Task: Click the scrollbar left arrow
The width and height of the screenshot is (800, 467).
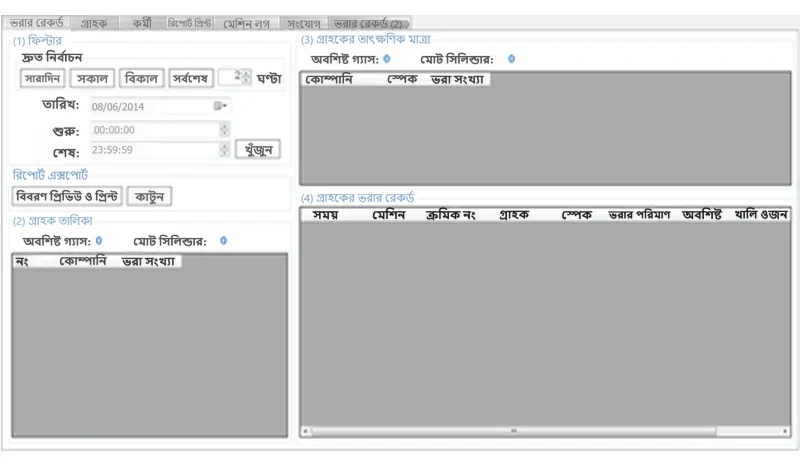Action: click(x=305, y=431)
